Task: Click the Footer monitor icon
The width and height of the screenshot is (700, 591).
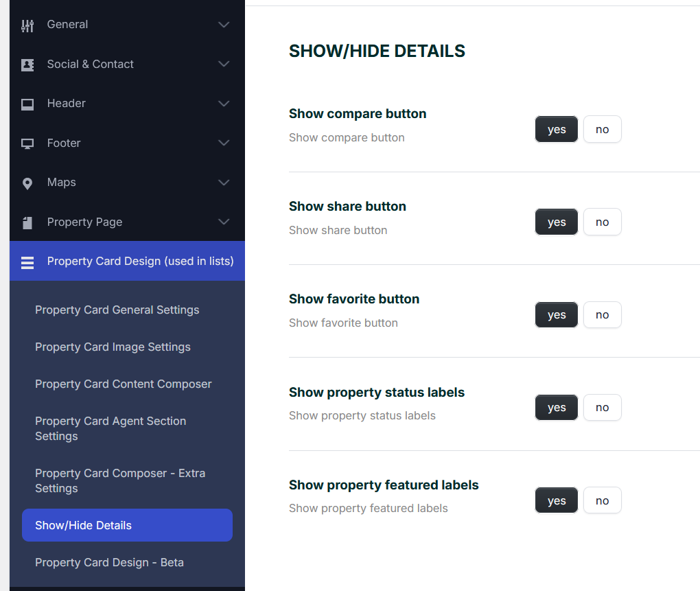Action: pyautogui.click(x=27, y=143)
